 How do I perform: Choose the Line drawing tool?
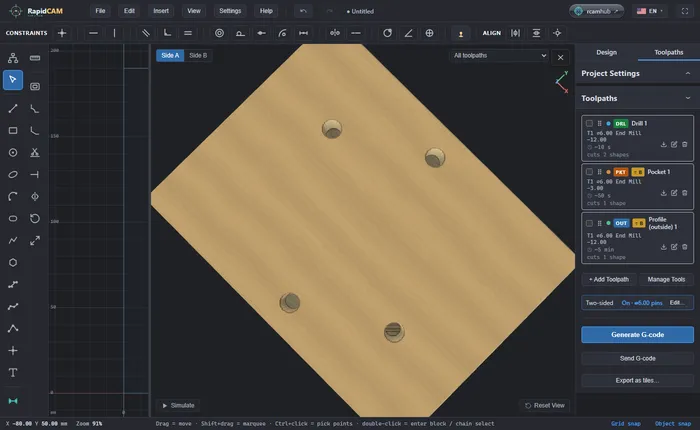13,109
